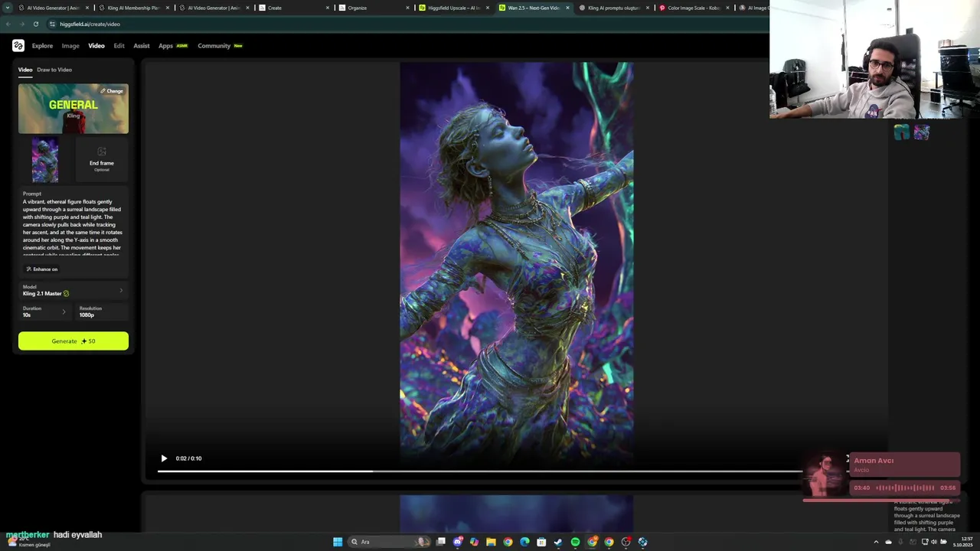
Task: Open the volume control in system tray
Action: (933, 542)
